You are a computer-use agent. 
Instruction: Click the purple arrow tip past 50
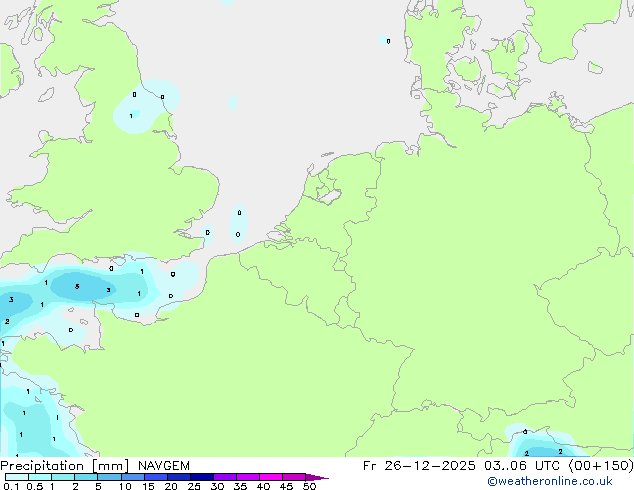(x=317, y=477)
